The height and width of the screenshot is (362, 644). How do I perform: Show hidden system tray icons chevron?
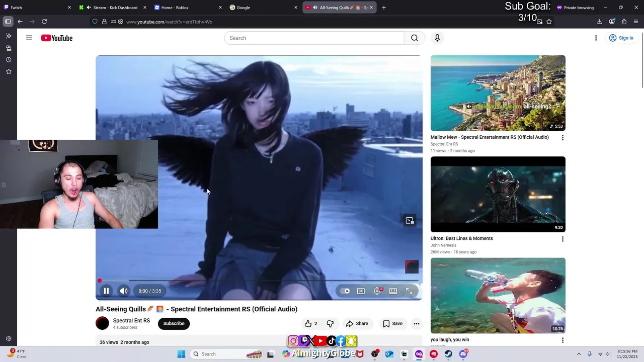[x=579, y=354]
